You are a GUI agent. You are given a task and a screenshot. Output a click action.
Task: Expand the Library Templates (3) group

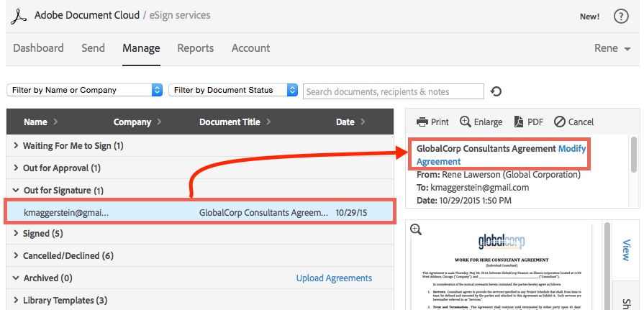click(x=17, y=300)
